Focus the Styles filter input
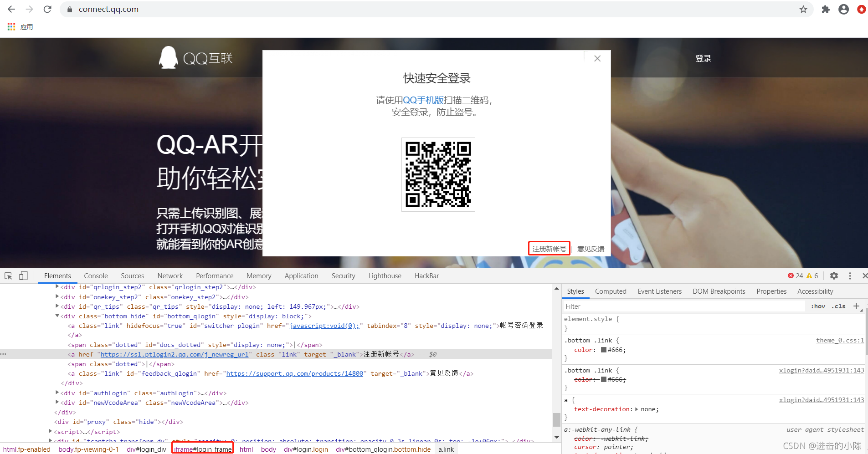868x454 pixels. [683, 306]
